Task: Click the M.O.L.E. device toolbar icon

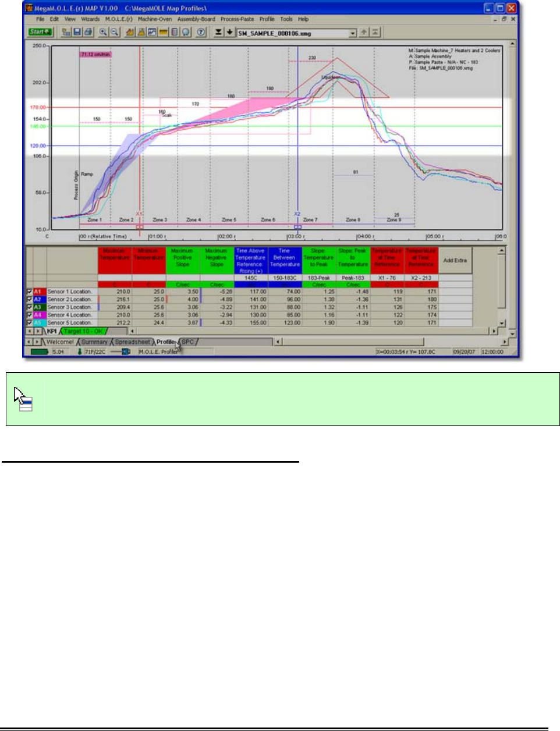Action: (x=174, y=33)
